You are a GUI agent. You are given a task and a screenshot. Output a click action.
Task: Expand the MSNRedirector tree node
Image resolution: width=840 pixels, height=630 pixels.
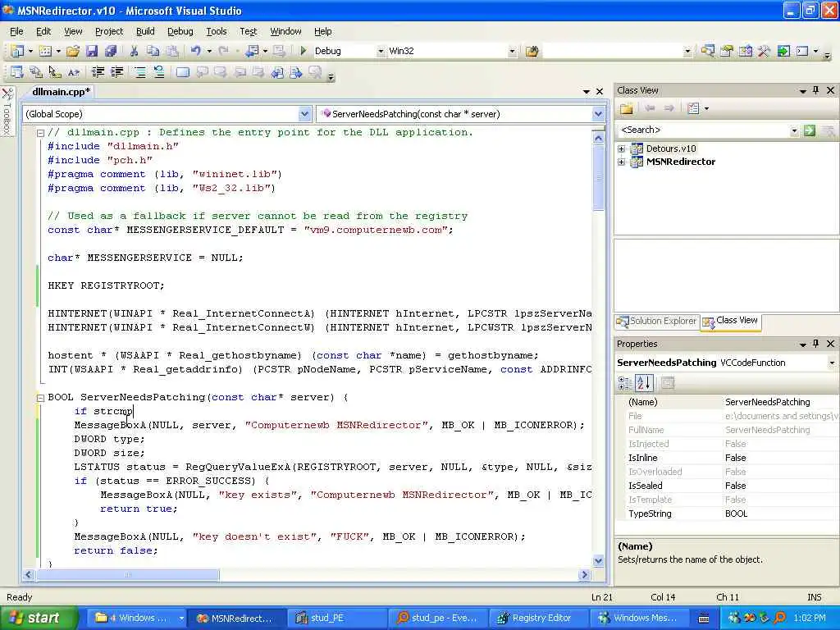coord(622,162)
